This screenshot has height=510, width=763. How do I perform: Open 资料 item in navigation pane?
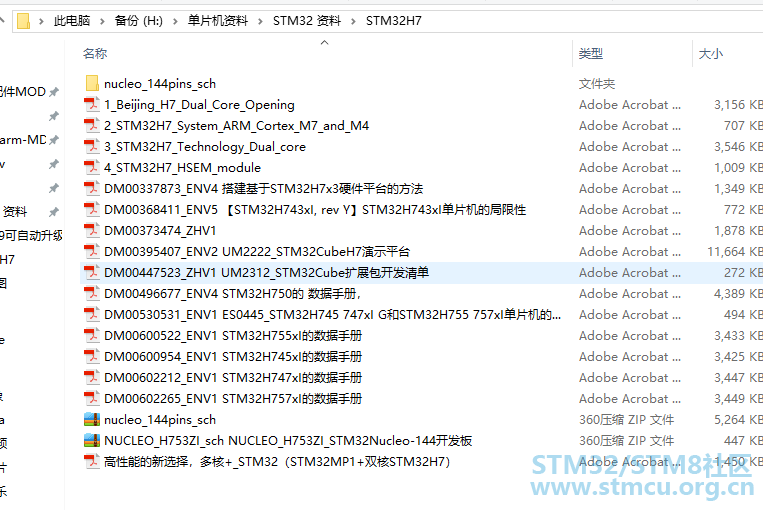15,212
